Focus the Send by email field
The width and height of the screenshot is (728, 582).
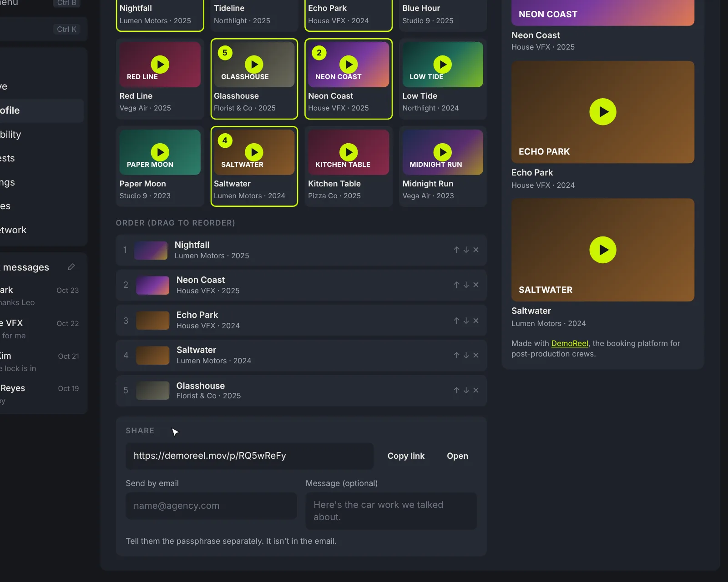(x=212, y=506)
